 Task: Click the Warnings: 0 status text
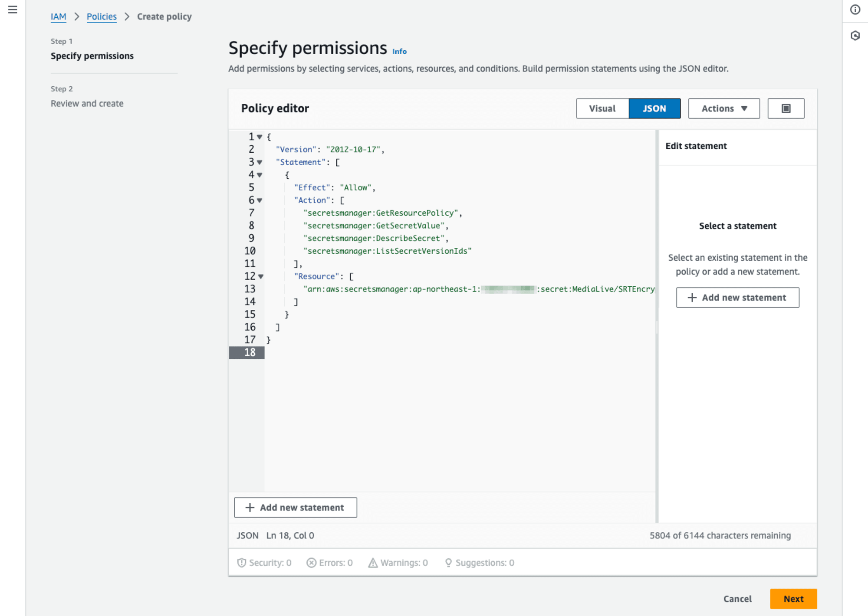tap(404, 563)
